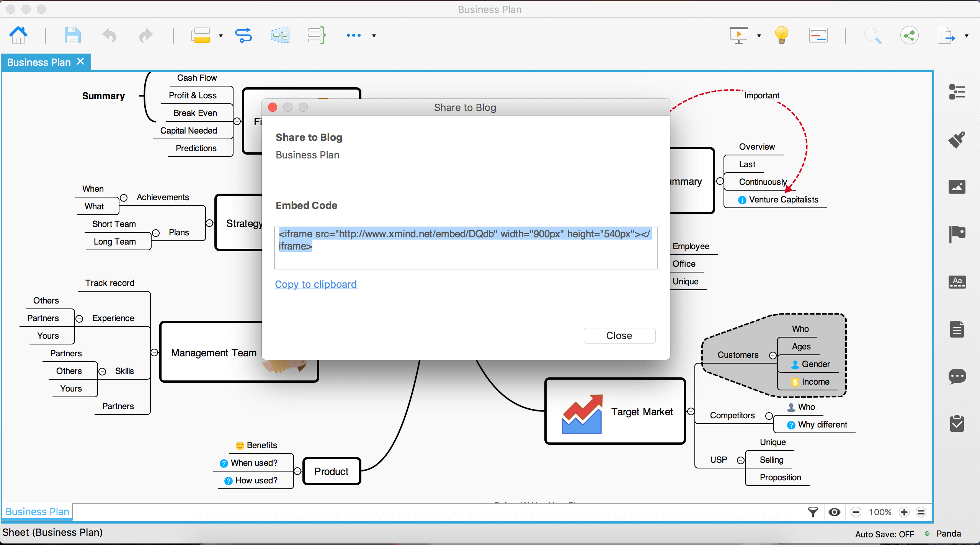The image size is (980, 545).
Task: Open the Task Info clipboard panel
Action: (957, 424)
